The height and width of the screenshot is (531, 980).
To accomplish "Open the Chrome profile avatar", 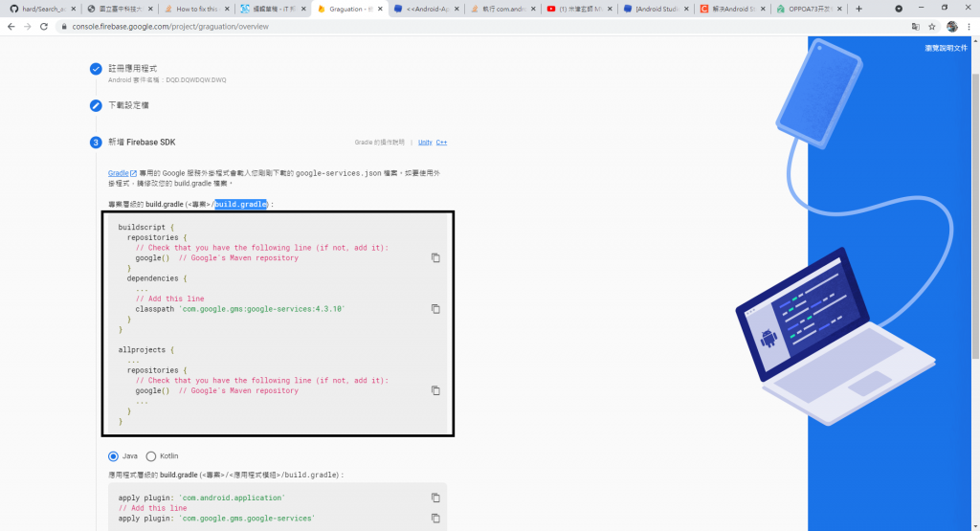I will (952, 26).
